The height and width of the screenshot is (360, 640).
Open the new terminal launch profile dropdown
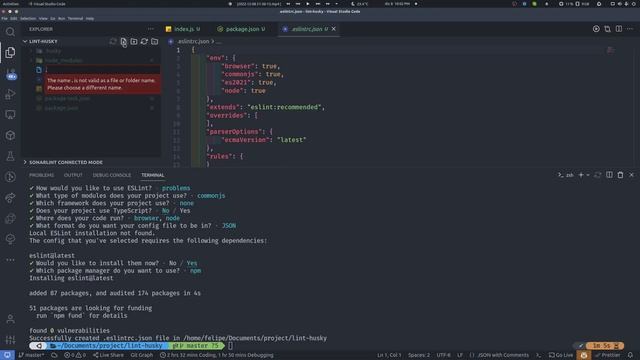[588, 175]
